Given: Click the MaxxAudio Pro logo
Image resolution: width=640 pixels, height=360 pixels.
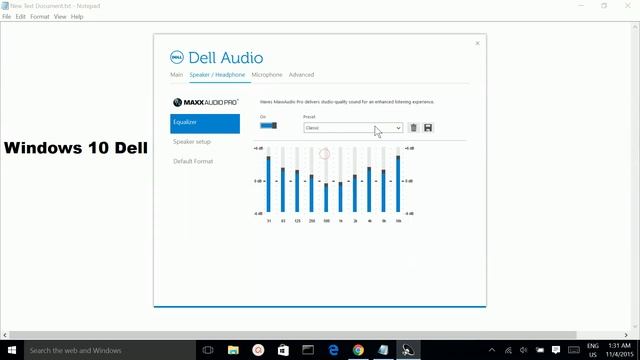Looking at the screenshot, I should pyautogui.click(x=205, y=102).
